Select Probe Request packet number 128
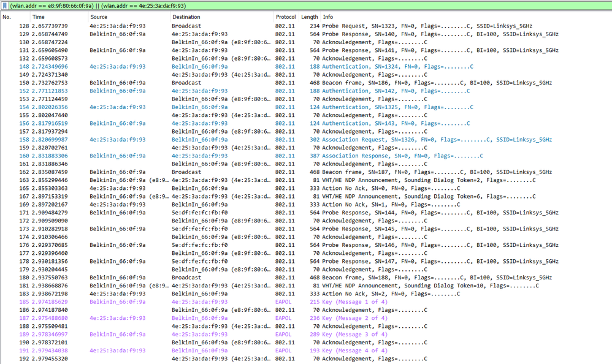Viewport: 612px width, 364px height. point(184,26)
